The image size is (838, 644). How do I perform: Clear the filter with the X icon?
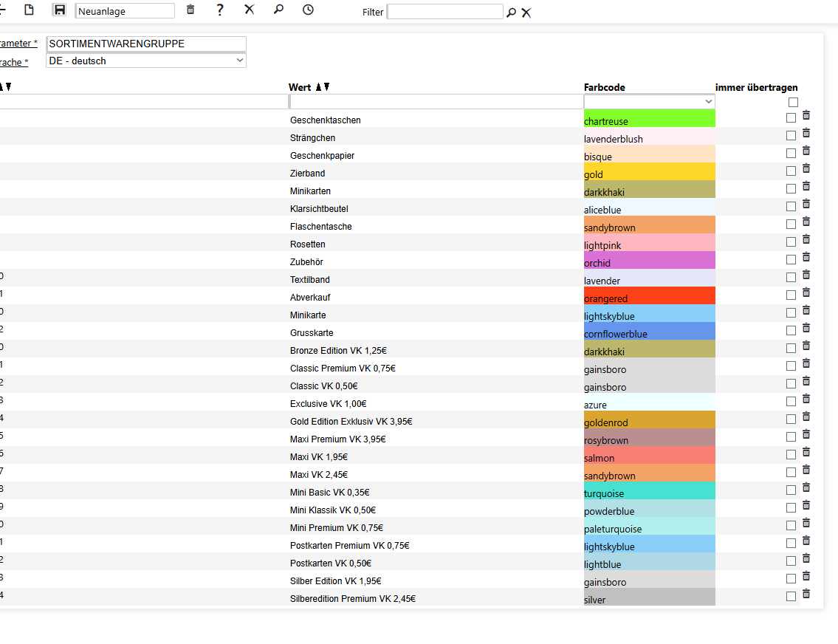click(526, 13)
